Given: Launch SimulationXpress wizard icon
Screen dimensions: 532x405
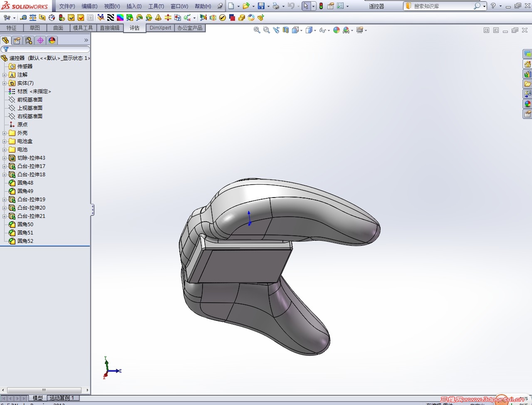Looking at the screenshot, I should point(203,17).
